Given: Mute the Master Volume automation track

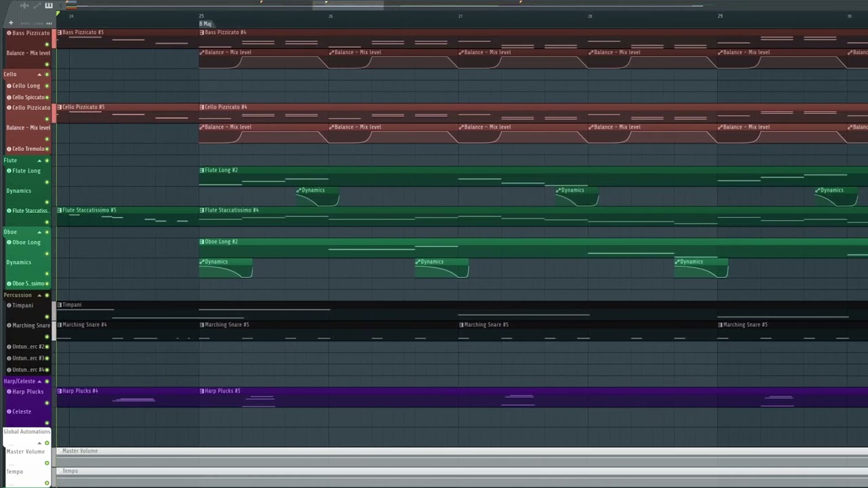Looking at the screenshot, I should [x=47, y=463].
